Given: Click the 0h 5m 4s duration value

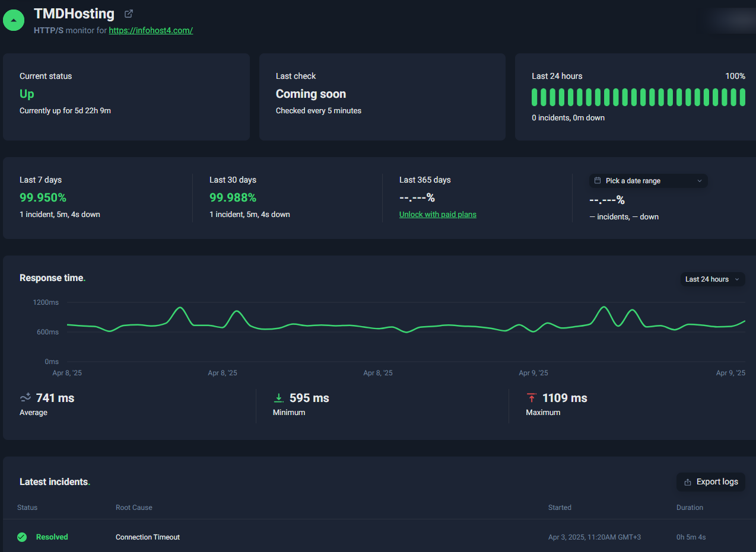Looking at the screenshot, I should [x=691, y=537].
